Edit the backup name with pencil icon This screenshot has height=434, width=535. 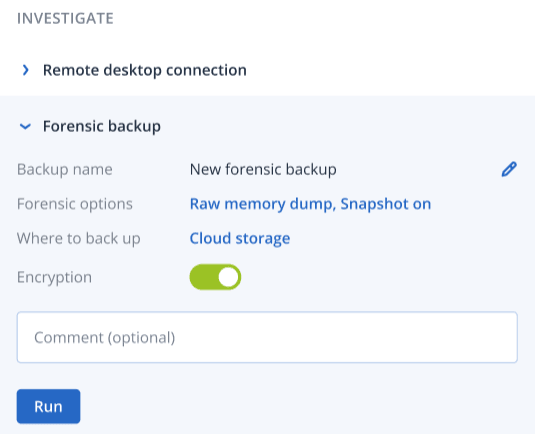tap(509, 169)
